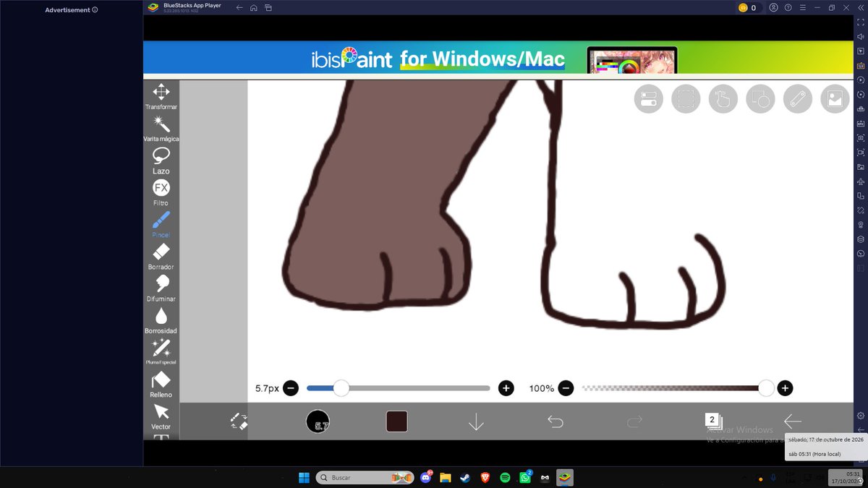Open brush settings showing 5.7 size
The image size is (868, 488).
click(318, 421)
